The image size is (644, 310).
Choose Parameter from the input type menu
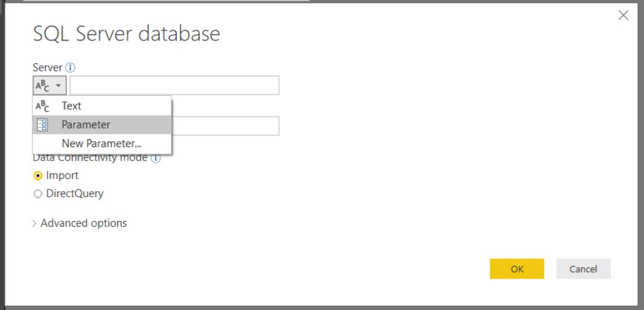coord(86,125)
